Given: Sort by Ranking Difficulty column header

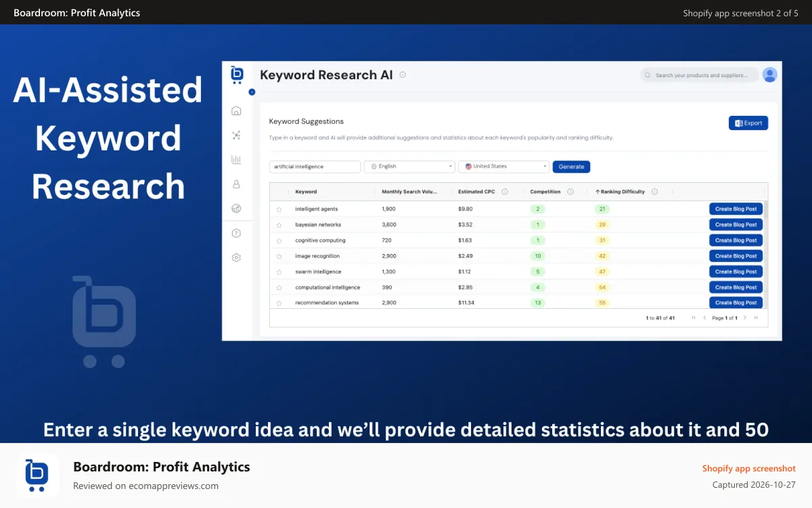Looking at the screenshot, I should pos(620,192).
